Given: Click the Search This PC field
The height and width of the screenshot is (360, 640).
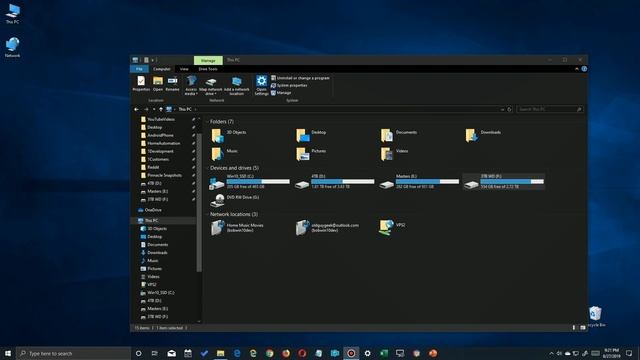Looking at the screenshot, I should 549,109.
